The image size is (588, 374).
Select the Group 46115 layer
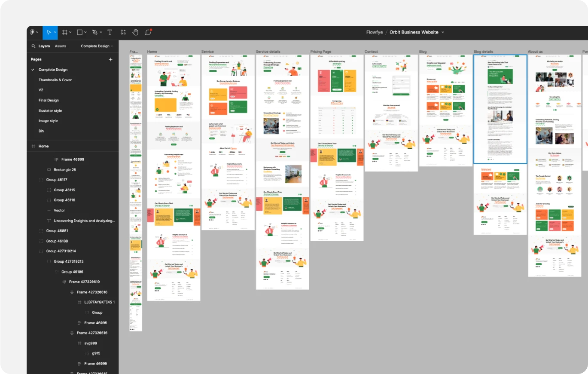[x=64, y=190]
